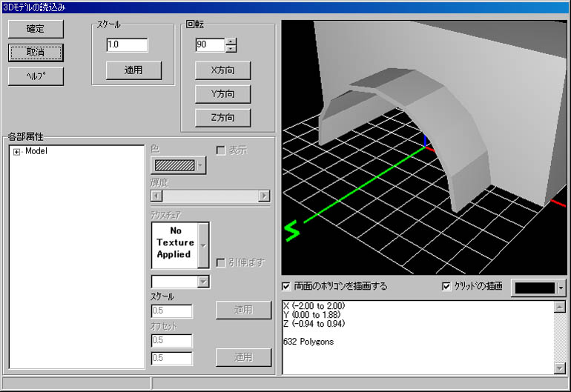Click the first オフセット offset field
Viewport: 571px width, 392px height.
tap(171, 340)
